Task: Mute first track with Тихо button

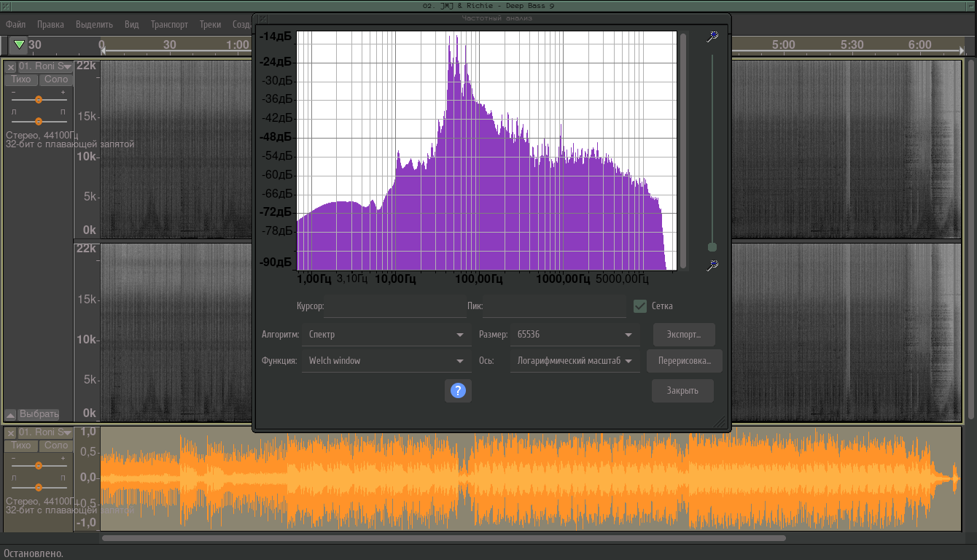Action: tap(21, 79)
